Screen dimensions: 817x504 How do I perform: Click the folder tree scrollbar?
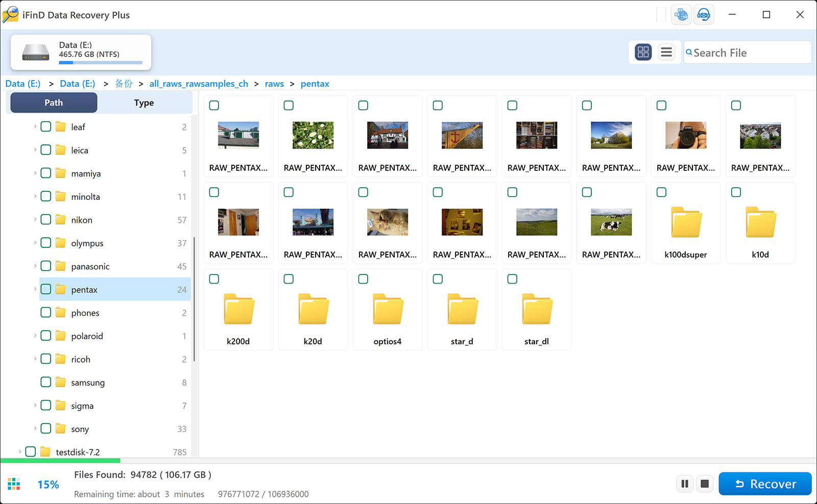(x=194, y=299)
